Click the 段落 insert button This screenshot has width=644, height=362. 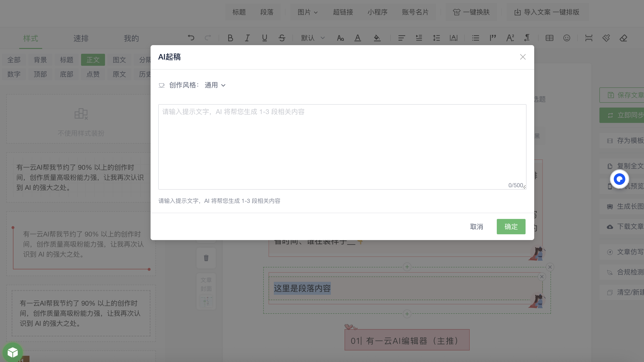(x=267, y=12)
